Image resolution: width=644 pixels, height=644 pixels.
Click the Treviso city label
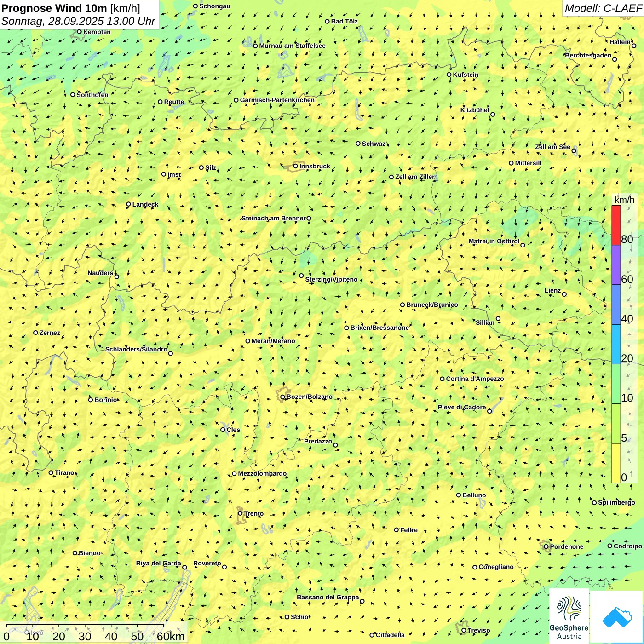[479, 630]
